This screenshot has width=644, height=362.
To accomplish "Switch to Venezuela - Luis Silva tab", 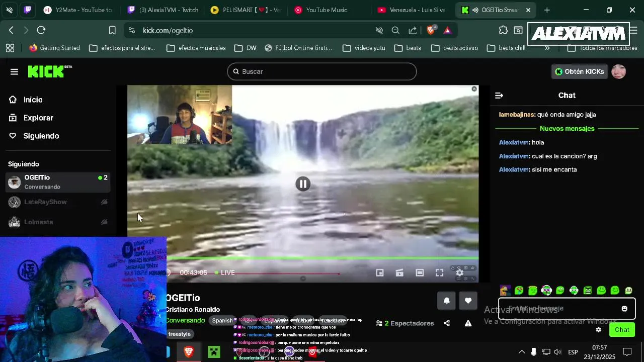I will tap(412, 10).
